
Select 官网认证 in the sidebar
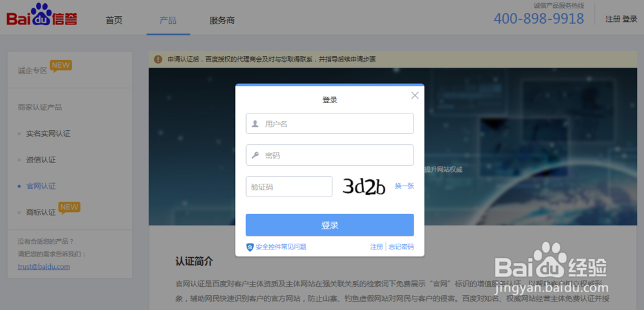(x=41, y=186)
